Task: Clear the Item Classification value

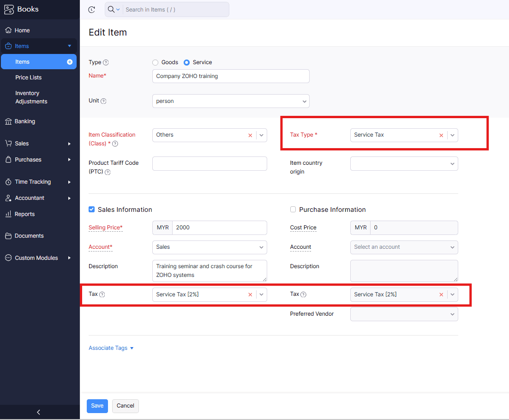Action: pos(250,135)
